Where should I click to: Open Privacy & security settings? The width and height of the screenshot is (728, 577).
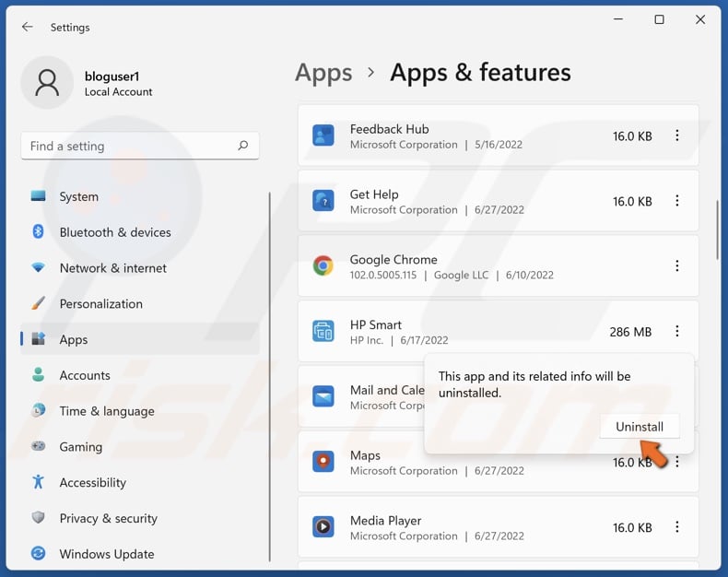(108, 518)
